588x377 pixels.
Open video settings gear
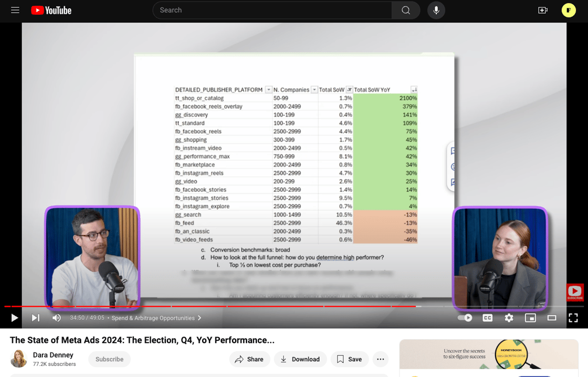tap(509, 318)
